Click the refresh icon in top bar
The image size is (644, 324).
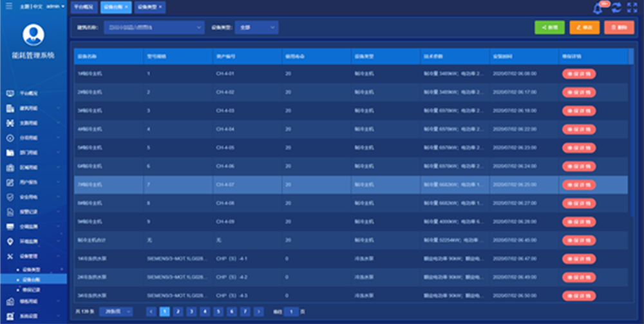(x=616, y=8)
